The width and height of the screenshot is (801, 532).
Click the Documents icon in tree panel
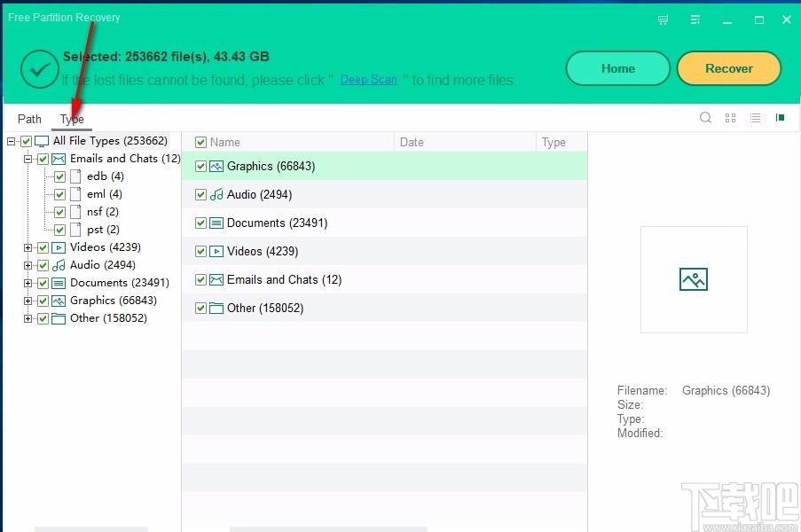tap(59, 283)
